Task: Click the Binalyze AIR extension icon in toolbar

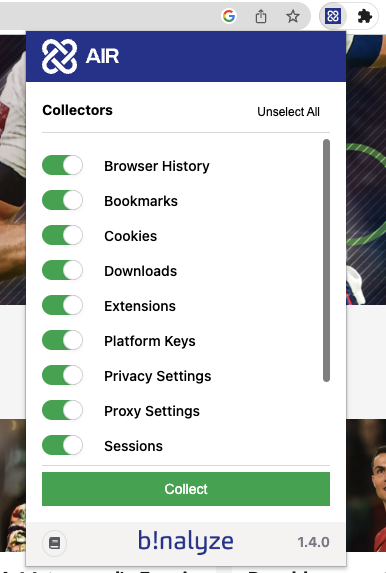Action: pos(333,16)
